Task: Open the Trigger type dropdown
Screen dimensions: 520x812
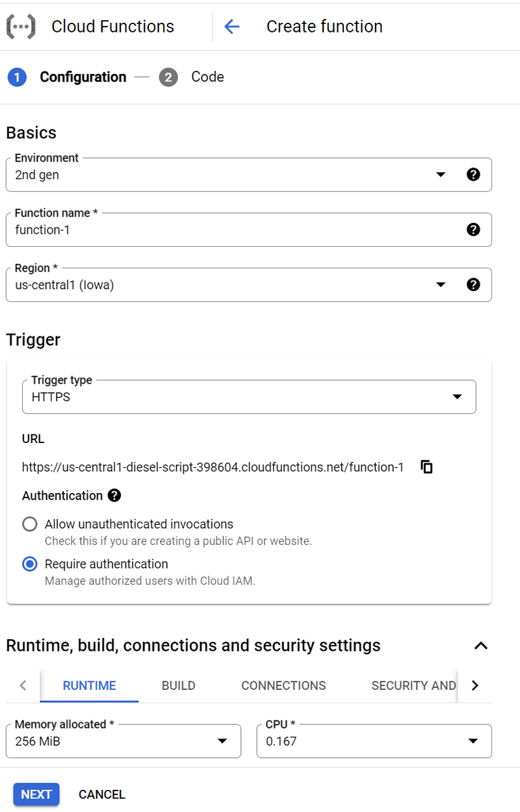Action: click(x=249, y=397)
